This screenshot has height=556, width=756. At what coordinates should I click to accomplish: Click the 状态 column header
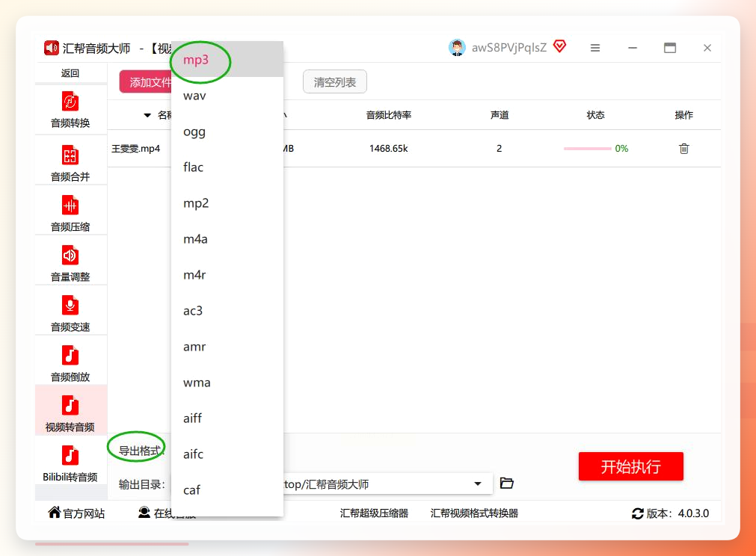point(595,114)
